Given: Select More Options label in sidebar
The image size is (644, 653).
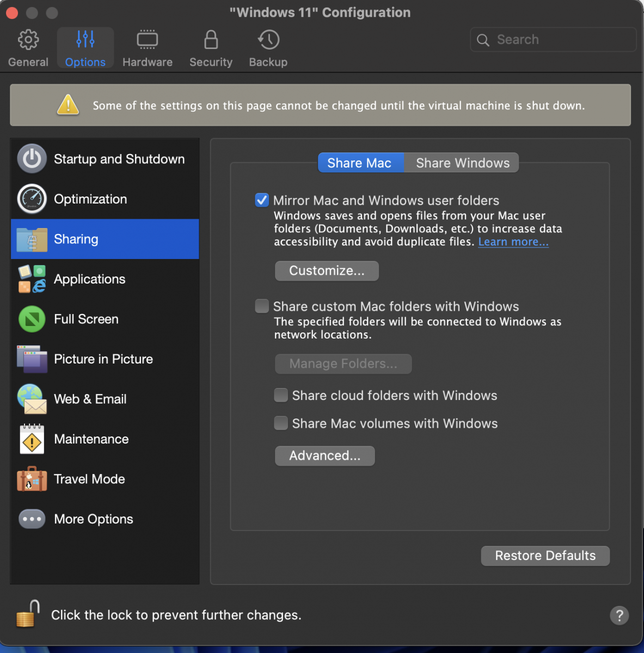Looking at the screenshot, I should click(94, 519).
